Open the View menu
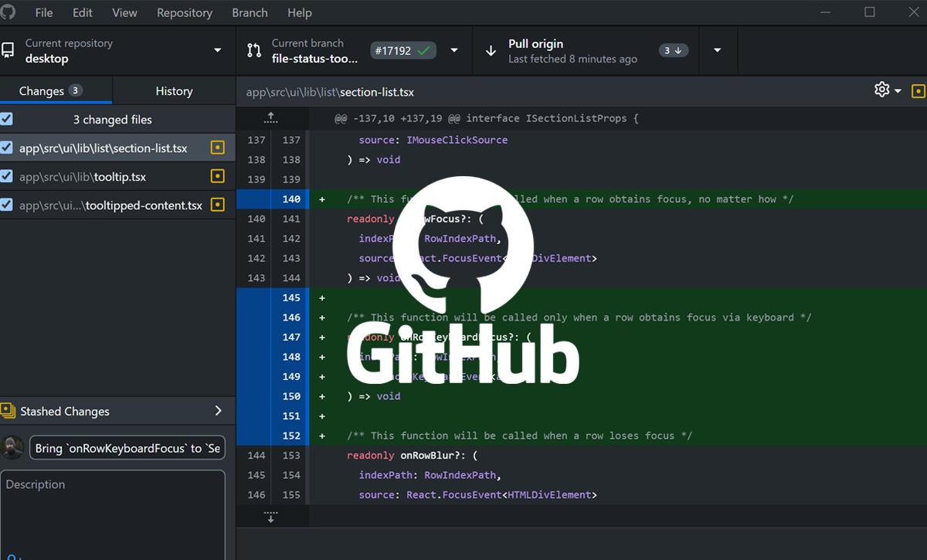927x560 pixels. [x=124, y=12]
